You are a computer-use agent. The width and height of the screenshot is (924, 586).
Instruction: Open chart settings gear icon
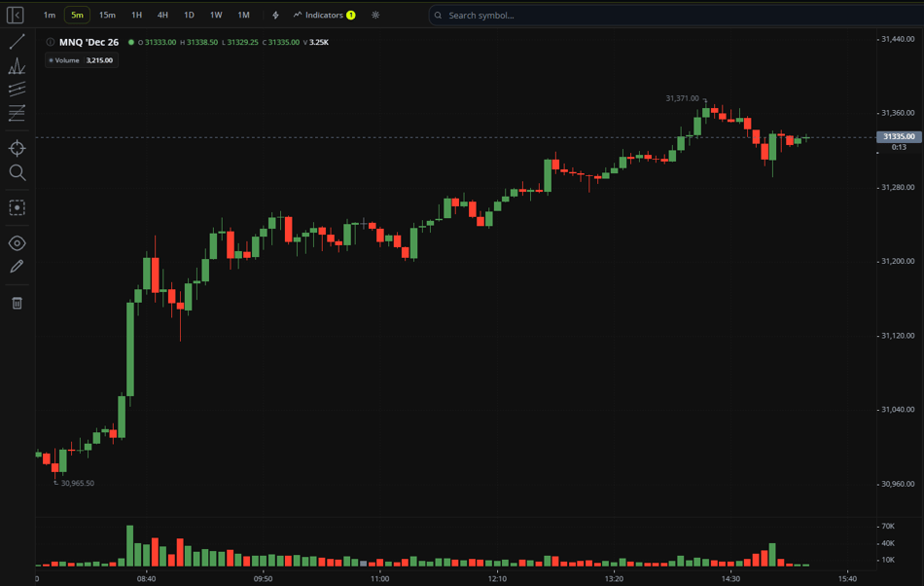(375, 15)
